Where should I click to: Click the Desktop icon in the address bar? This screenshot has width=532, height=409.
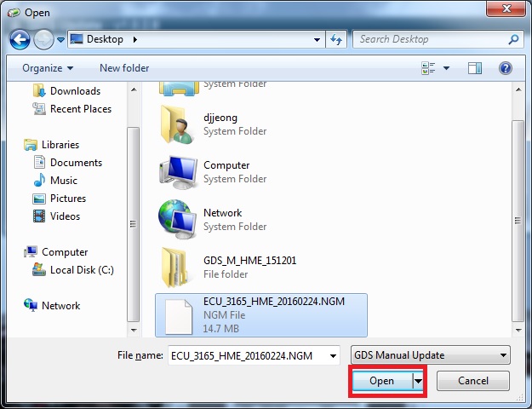[x=77, y=39]
